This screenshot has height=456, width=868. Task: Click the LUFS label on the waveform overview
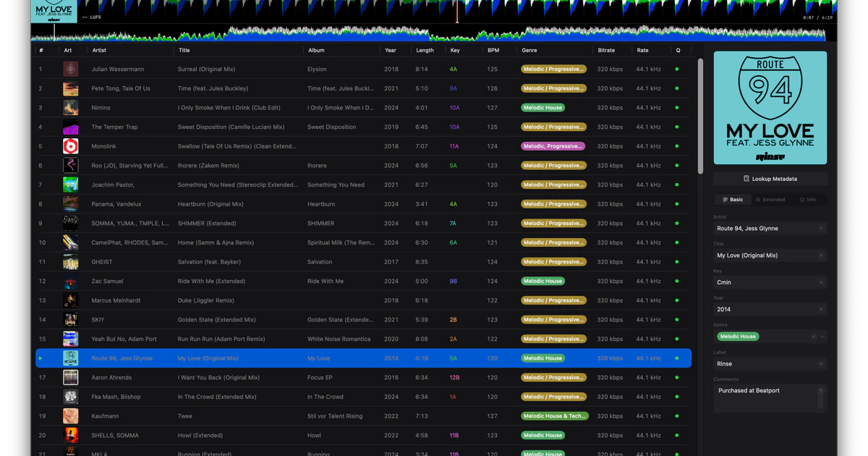click(x=91, y=16)
